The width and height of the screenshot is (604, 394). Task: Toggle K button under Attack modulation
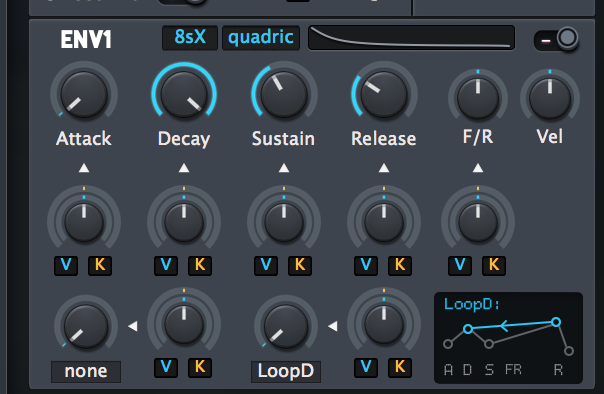[x=100, y=265]
